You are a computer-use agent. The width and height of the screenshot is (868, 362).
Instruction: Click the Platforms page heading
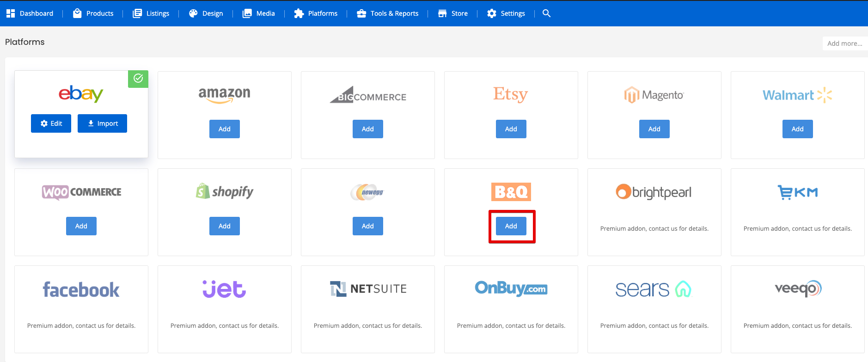[25, 42]
